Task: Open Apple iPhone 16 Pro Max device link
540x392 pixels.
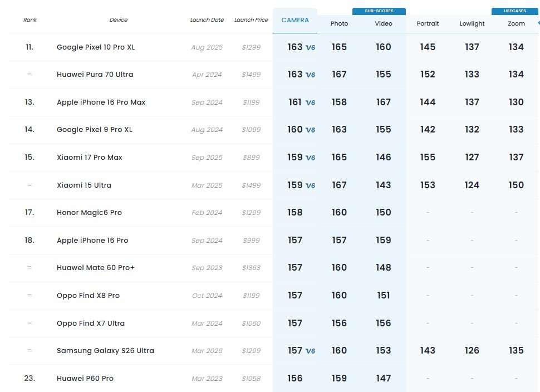Action: (101, 102)
